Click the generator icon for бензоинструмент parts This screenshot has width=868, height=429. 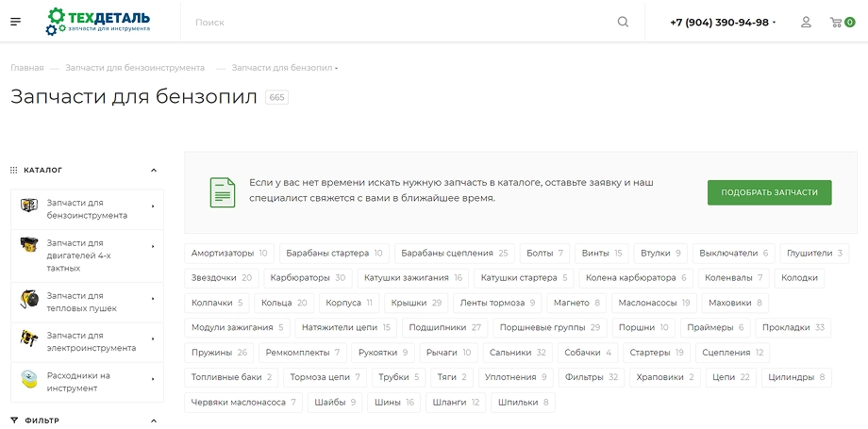coord(29,206)
